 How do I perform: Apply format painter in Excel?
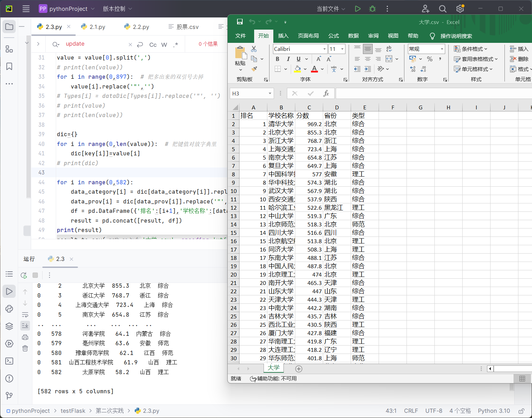pyautogui.click(x=254, y=69)
